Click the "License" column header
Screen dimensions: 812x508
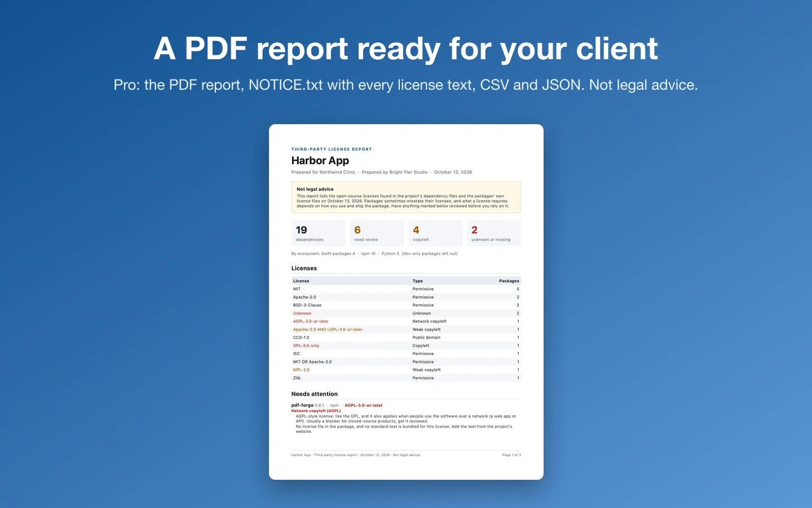[x=301, y=281]
